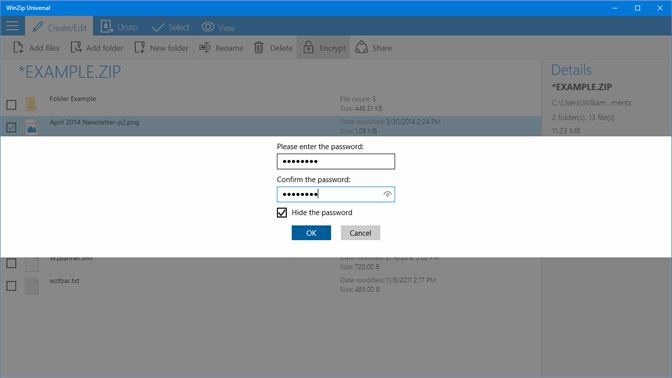Viewport: 672px width, 378px height.
Task: Click the Share toolbar icon
Action: (x=361, y=48)
